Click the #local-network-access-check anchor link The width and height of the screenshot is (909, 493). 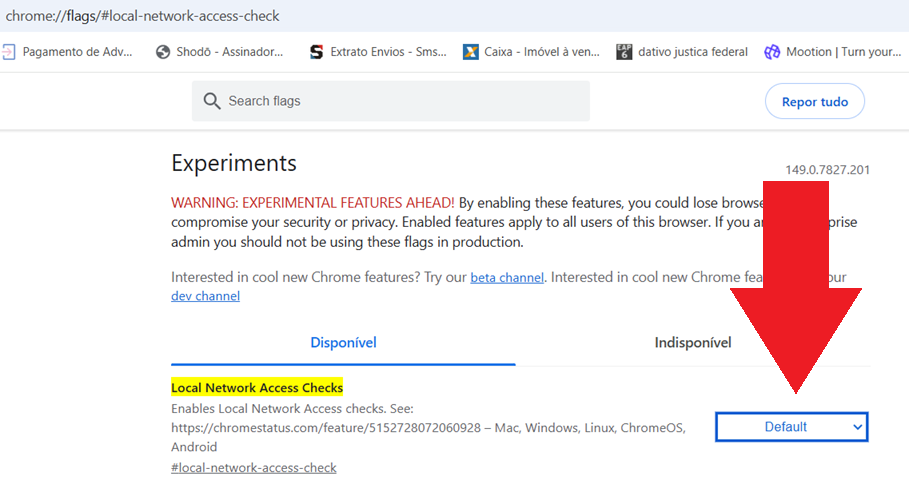(x=253, y=467)
